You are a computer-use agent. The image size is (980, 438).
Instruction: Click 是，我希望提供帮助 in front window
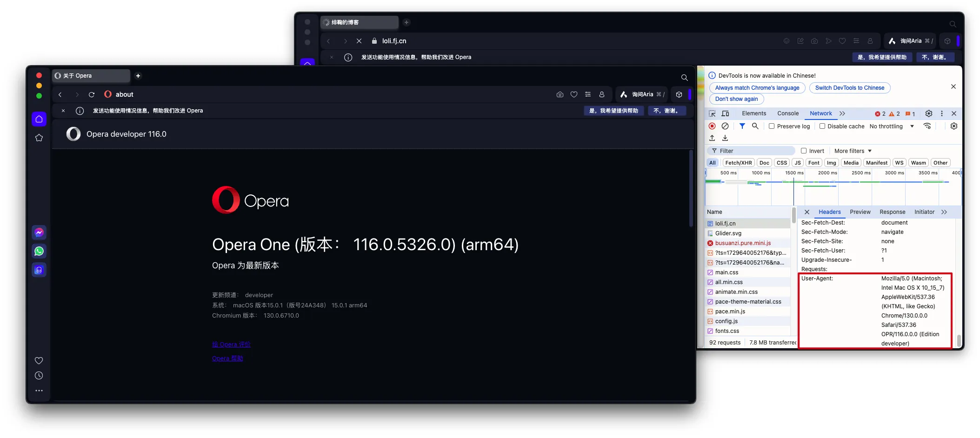614,111
